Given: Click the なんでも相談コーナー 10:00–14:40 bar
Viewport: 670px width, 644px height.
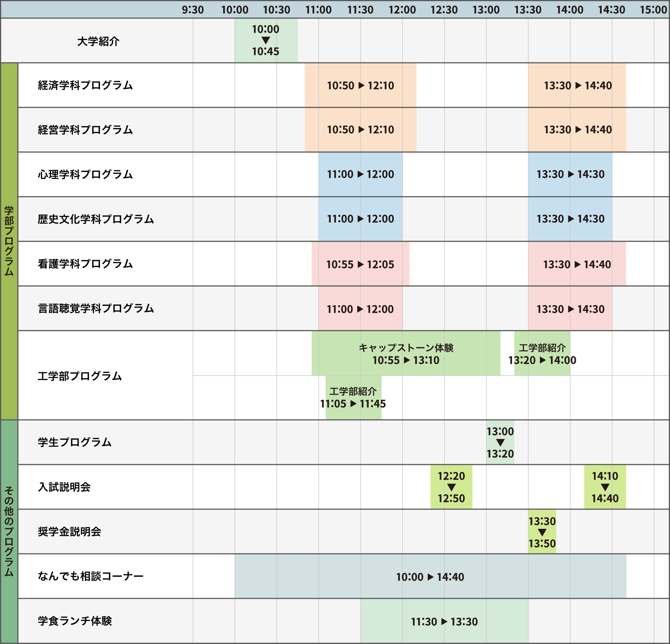Looking at the screenshot, I should click(430, 577).
